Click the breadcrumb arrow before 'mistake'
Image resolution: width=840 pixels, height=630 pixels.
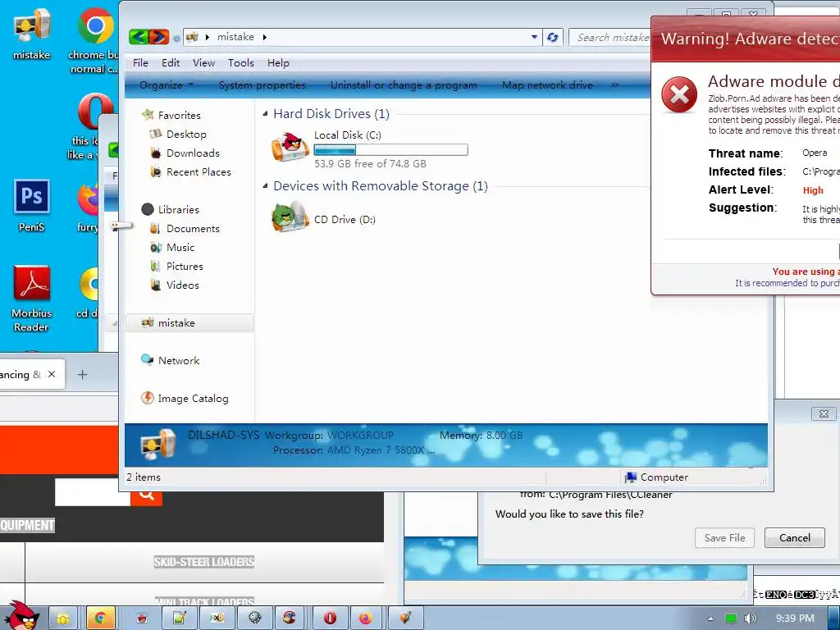[208, 37]
